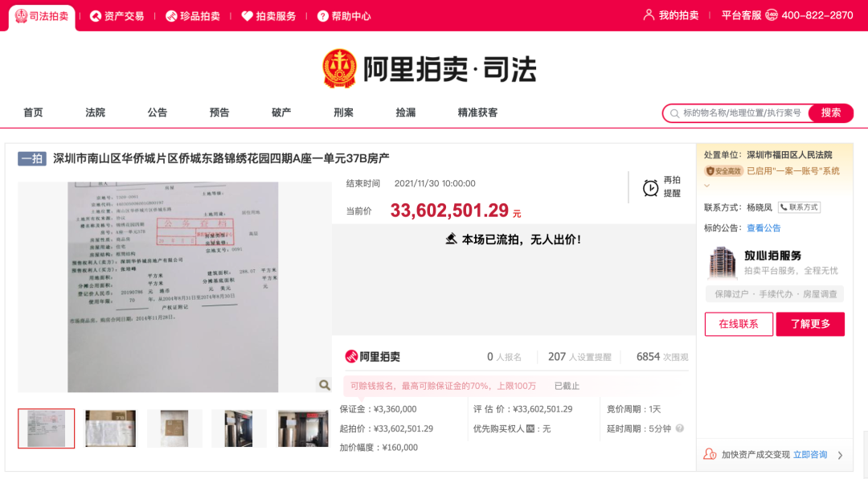This screenshot has height=479, width=868.
Task: Click the 24-hour customer service headset icon
Action: point(771,15)
